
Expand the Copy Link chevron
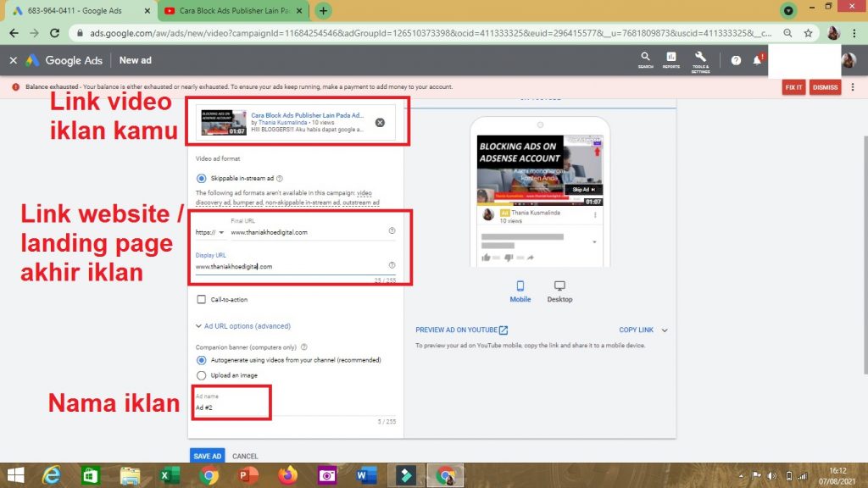pyautogui.click(x=664, y=330)
